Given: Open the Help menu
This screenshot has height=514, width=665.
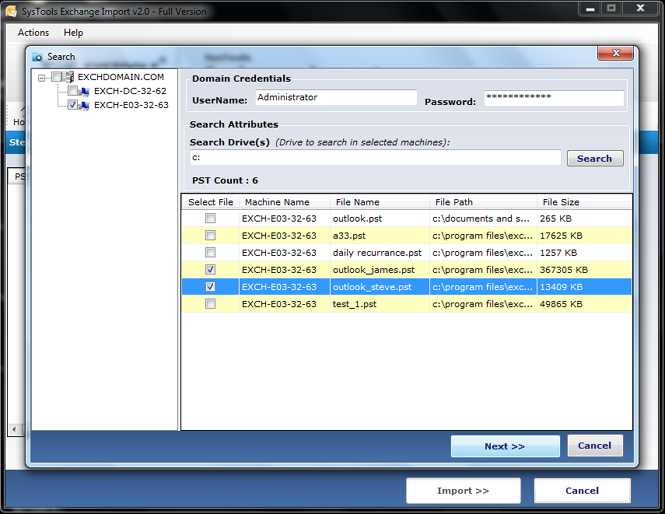Looking at the screenshot, I should [73, 33].
